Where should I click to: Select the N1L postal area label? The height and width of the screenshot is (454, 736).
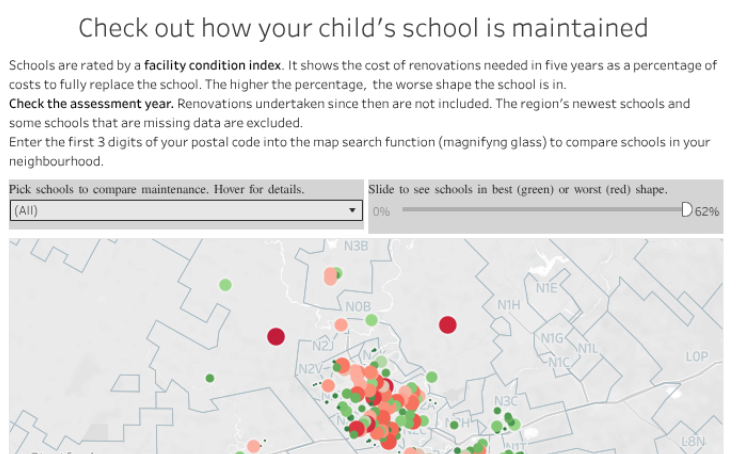click(587, 348)
